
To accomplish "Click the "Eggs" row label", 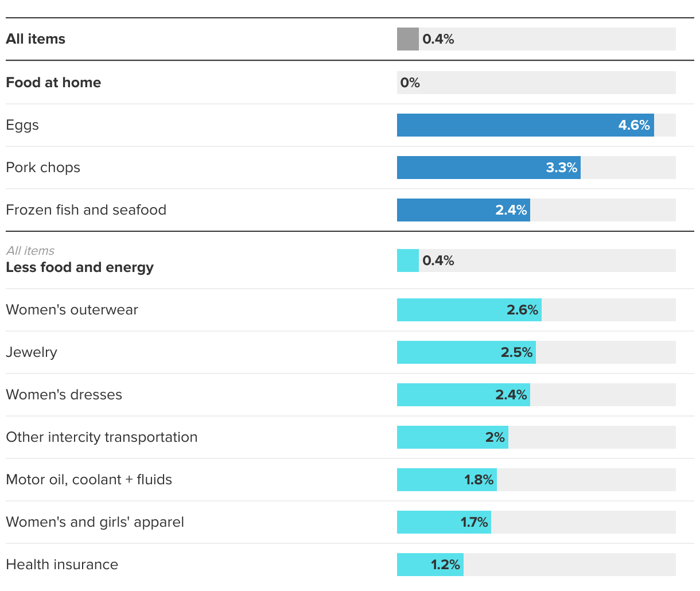I will pyautogui.click(x=22, y=125).
